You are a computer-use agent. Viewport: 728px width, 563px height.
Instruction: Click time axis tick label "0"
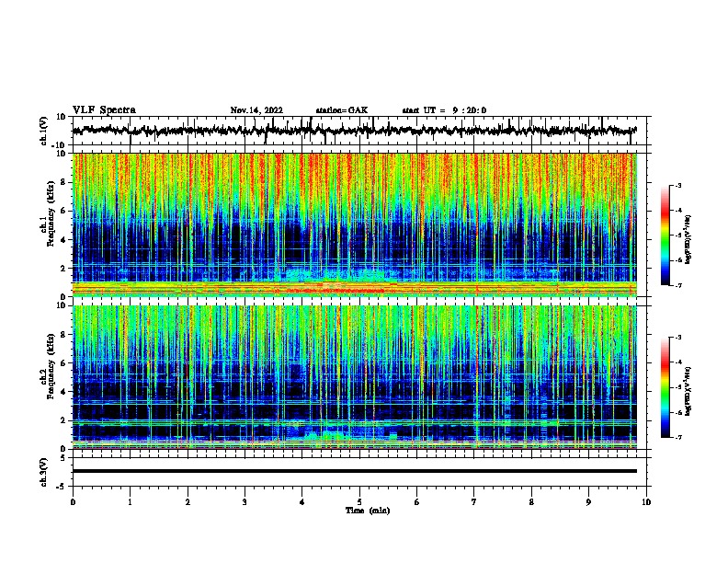click(73, 502)
